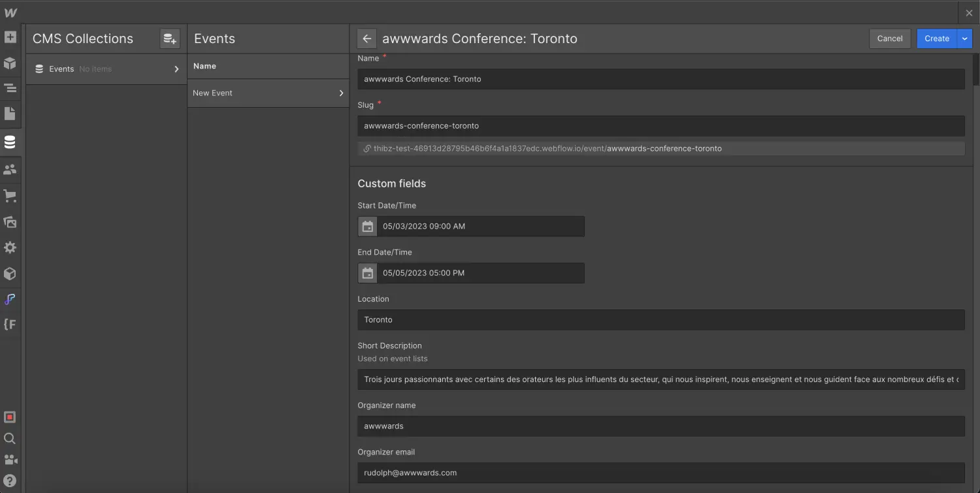Click the red square audit icon

(10, 417)
